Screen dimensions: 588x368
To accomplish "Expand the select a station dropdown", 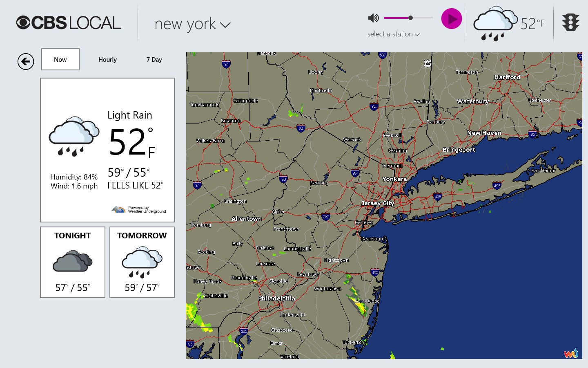I will [393, 34].
